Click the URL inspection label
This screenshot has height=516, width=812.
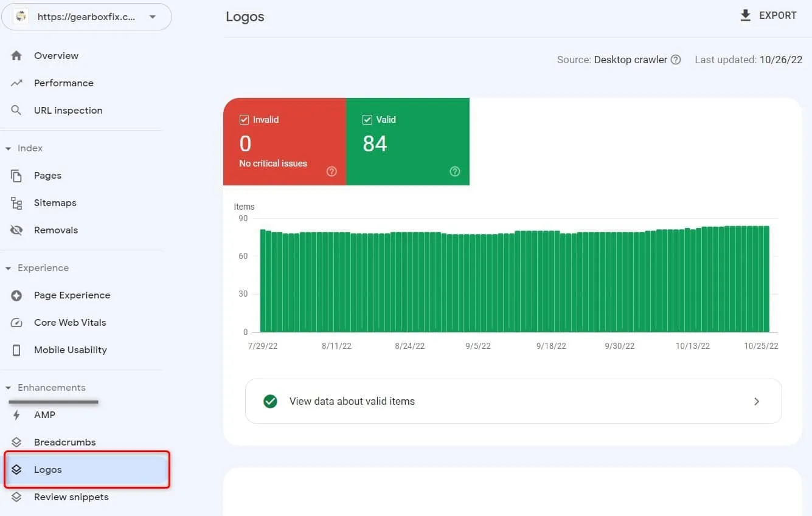(68, 111)
